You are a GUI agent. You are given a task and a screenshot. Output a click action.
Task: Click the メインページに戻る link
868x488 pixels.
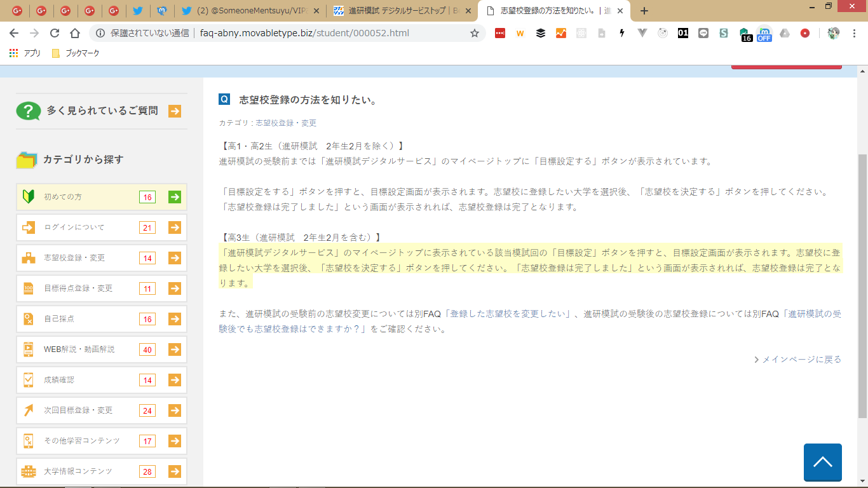[x=801, y=360]
